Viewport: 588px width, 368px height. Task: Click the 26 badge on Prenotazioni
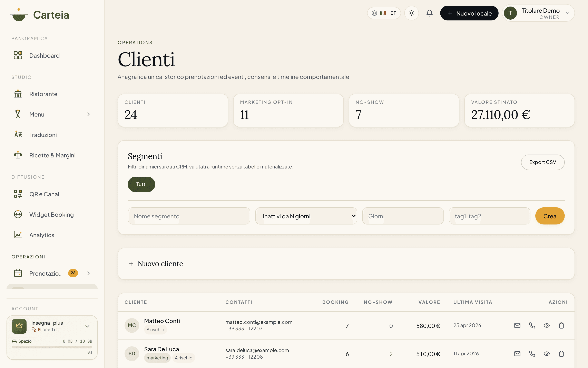(73, 273)
